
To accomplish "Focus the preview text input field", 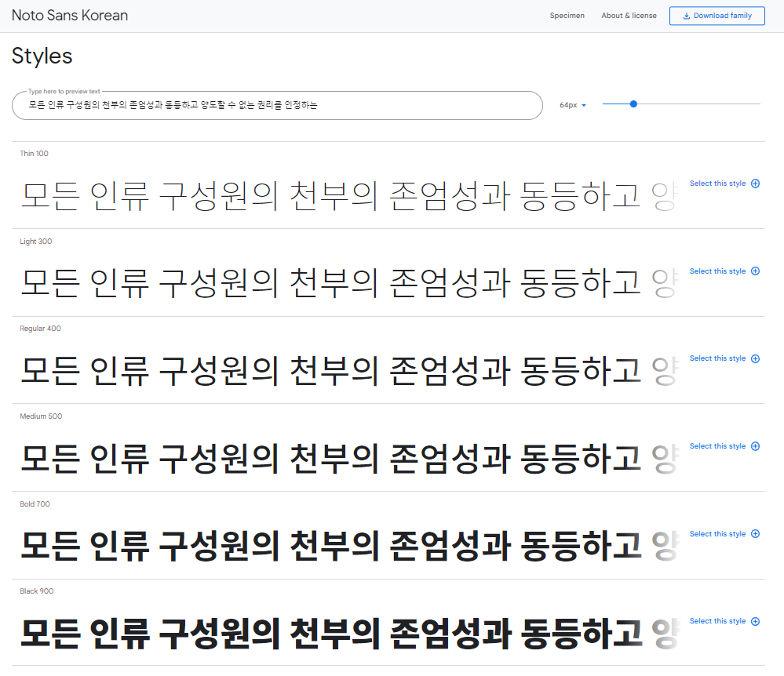I will coord(277,105).
